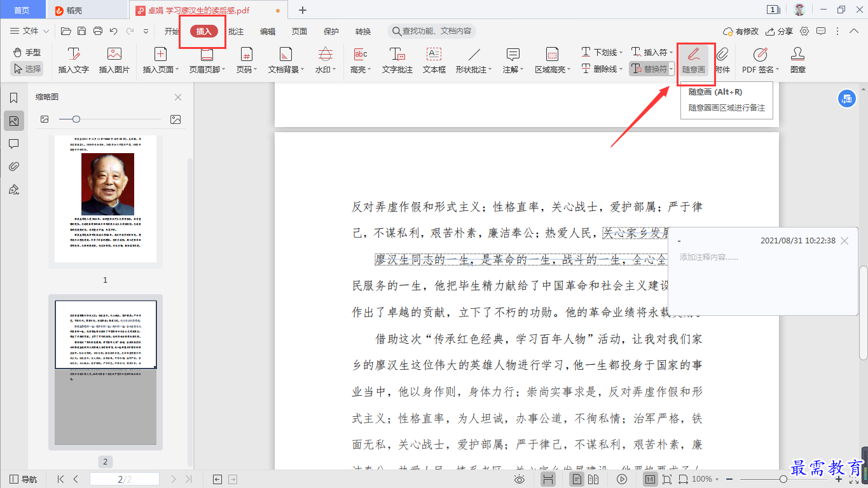This screenshot has width=868, height=488.
Task: Toggle eye-protection mode in the status bar
Action: tap(520, 479)
